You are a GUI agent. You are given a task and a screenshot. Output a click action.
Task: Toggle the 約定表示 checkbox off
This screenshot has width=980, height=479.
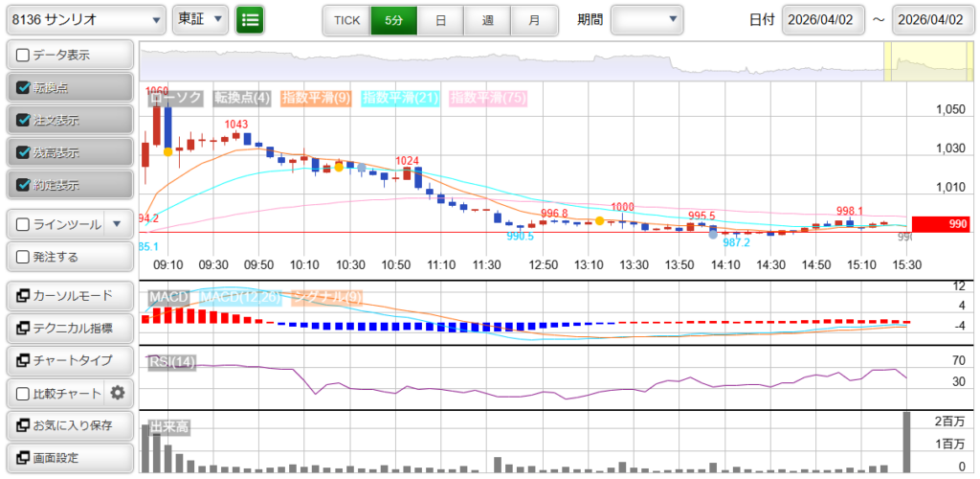click(x=24, y=185)
